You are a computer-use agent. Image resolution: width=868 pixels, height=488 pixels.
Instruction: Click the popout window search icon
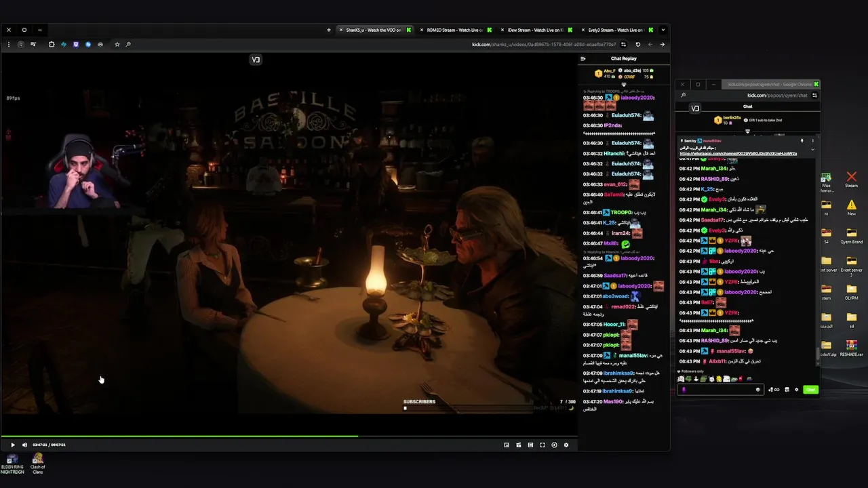[683, 96]
